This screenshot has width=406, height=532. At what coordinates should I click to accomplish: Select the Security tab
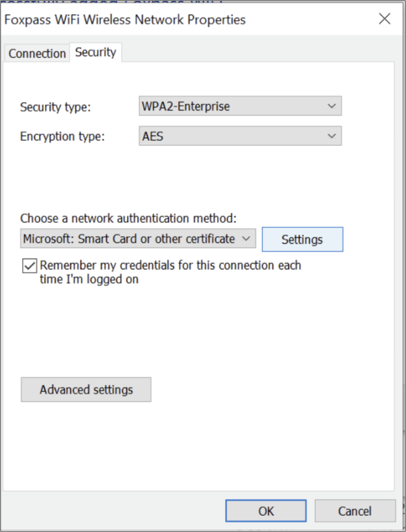pyautogui.click(x=96, y=52)
